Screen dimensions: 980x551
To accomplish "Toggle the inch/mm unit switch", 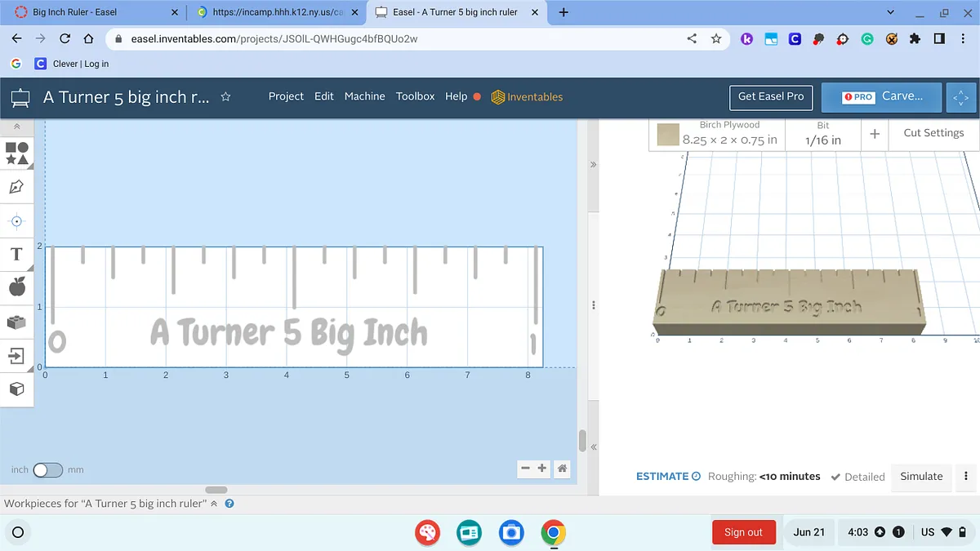I will 47,470.
